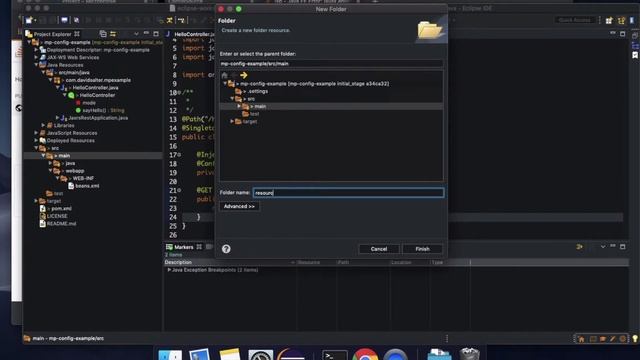Select JaxrsRestApplication.java in Project Explorer
The width and height of the screenshot is (640, 360).
(x=98, y=118)
